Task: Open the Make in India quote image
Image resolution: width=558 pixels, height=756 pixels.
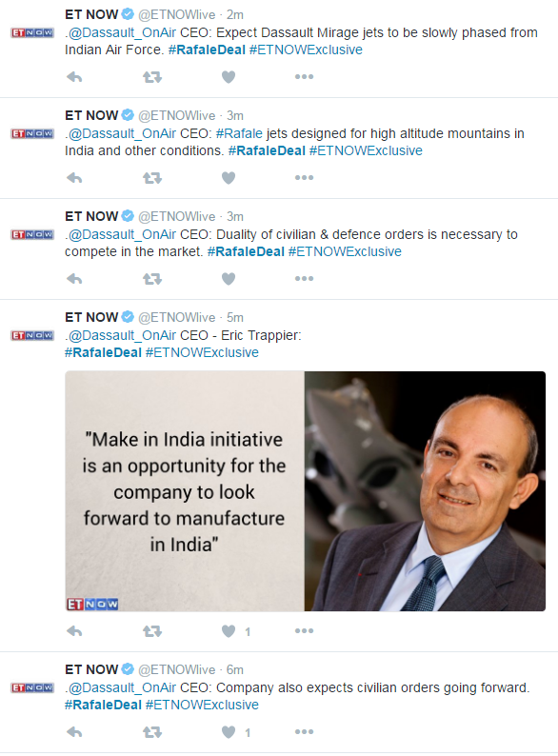Action: coord(306,491)
